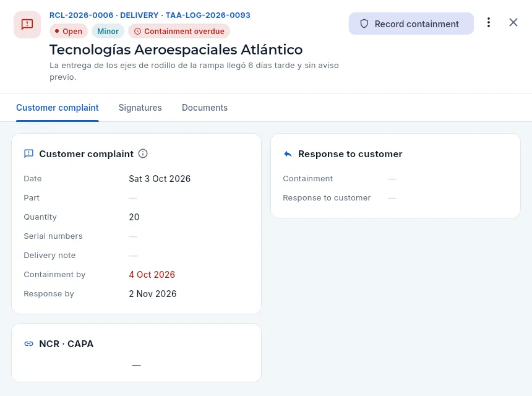Click the Quantity field label

pos(40,217)
